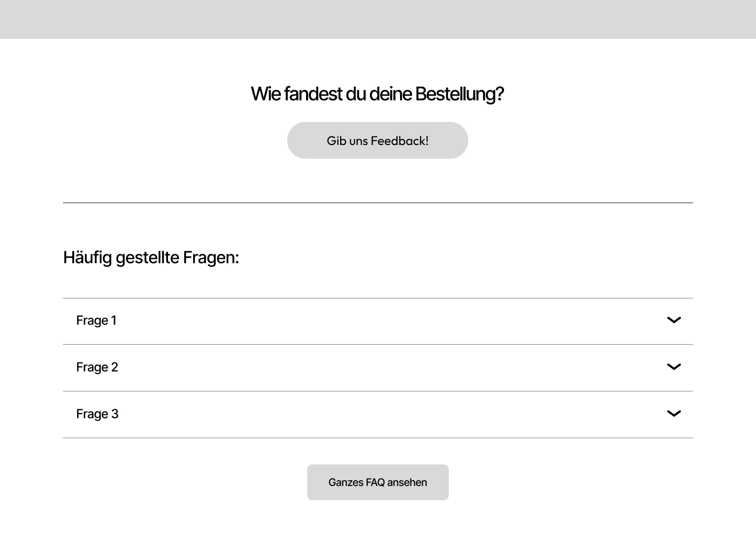The height and width of the screenshot is (538, 756).
Task: Open the full FAQ via 'Ganzes FAQ ansehen'
Action: 377,482
